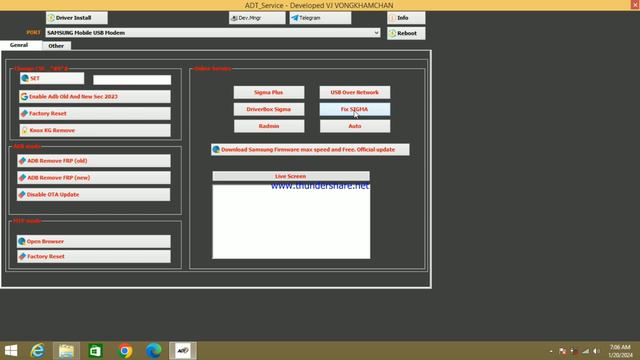Click DriverBox Sigma button
The image size is (640, 360).
269,109
